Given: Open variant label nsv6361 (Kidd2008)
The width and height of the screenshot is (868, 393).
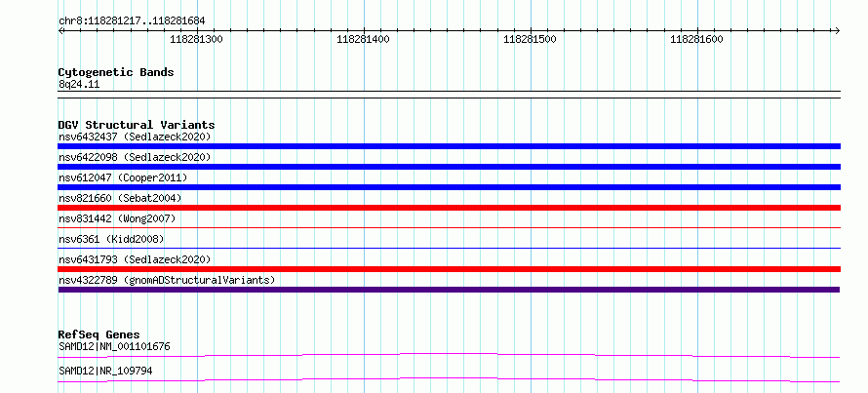Looking at the screenshot, I should click(111, 239).
